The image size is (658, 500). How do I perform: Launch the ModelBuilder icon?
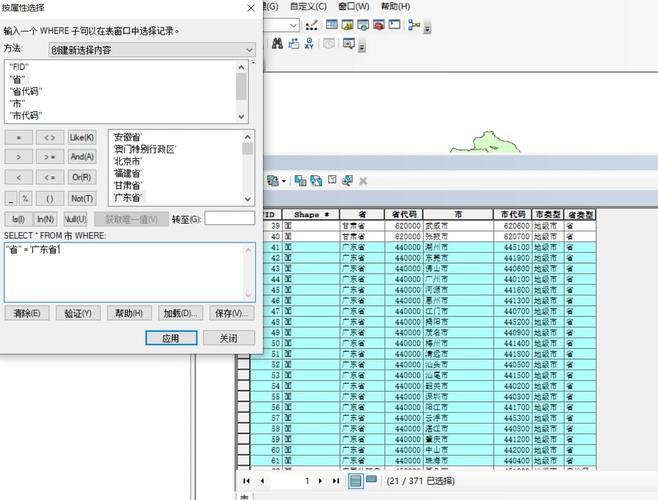(414, 25)
